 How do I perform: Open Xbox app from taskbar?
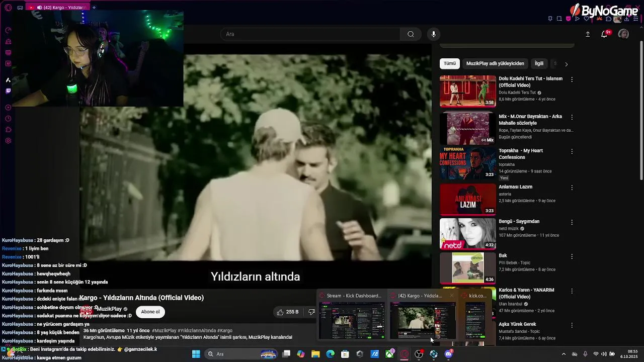coord(389,354)
